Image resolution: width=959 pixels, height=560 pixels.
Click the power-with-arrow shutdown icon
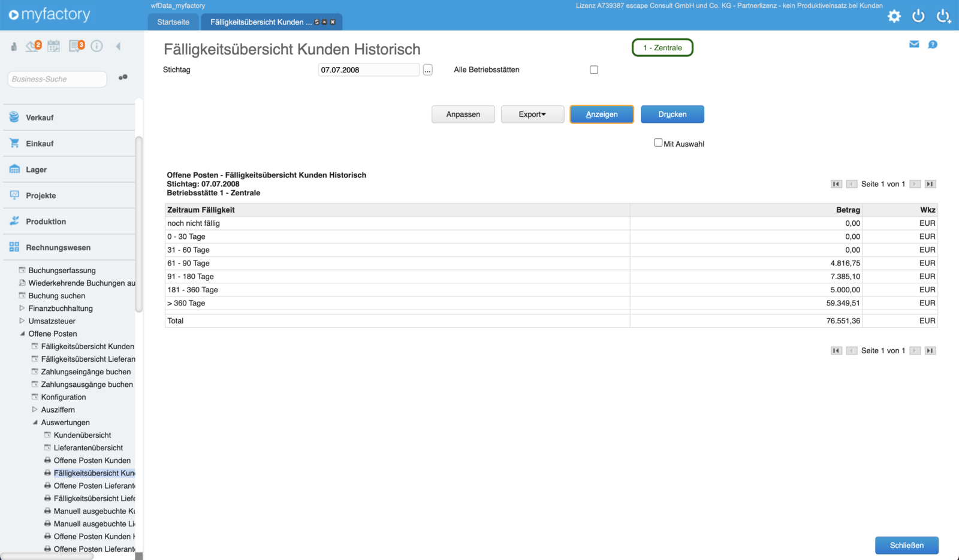pyautogui.click(x=943, y=16)
